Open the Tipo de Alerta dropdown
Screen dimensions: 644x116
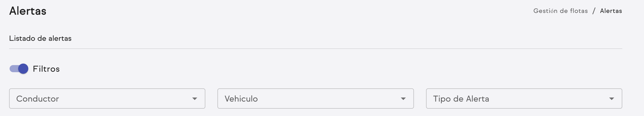coord(524,99)
